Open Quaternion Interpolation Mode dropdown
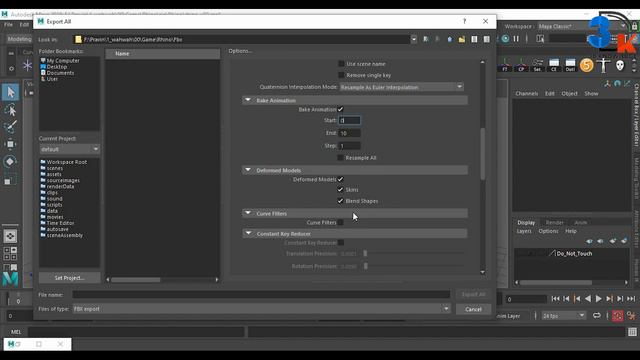The image size is (640, 360). click(402, 87)
